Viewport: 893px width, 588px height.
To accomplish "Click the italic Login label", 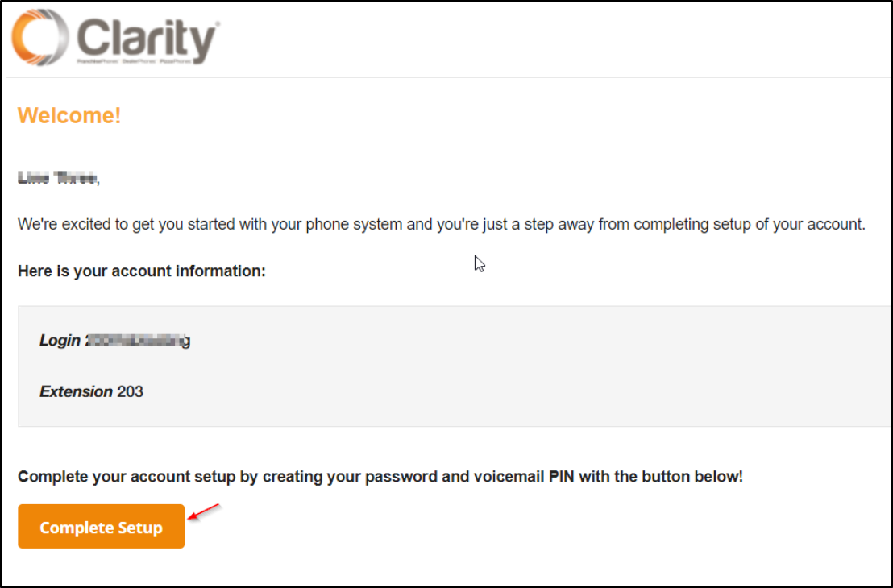I will 60,341.
